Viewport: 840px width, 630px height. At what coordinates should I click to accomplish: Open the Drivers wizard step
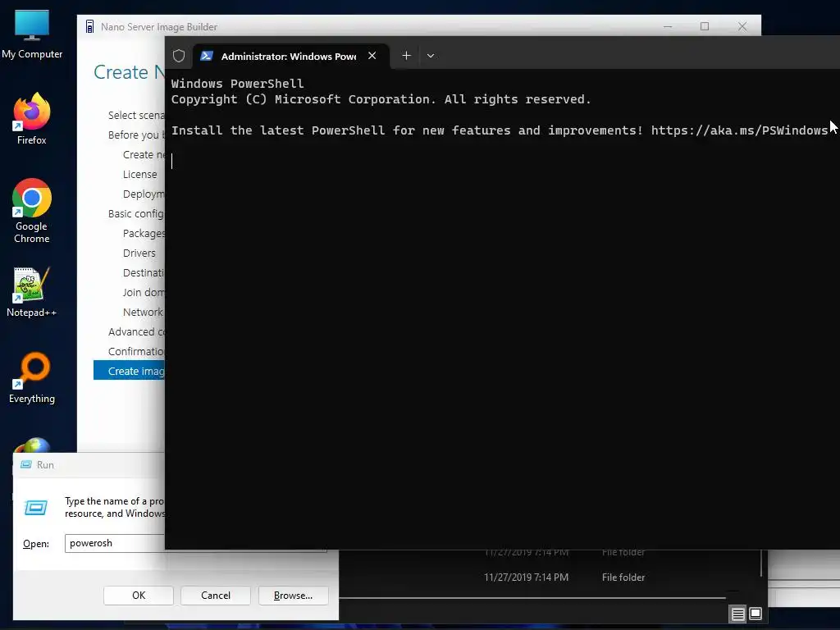(139, 253)
